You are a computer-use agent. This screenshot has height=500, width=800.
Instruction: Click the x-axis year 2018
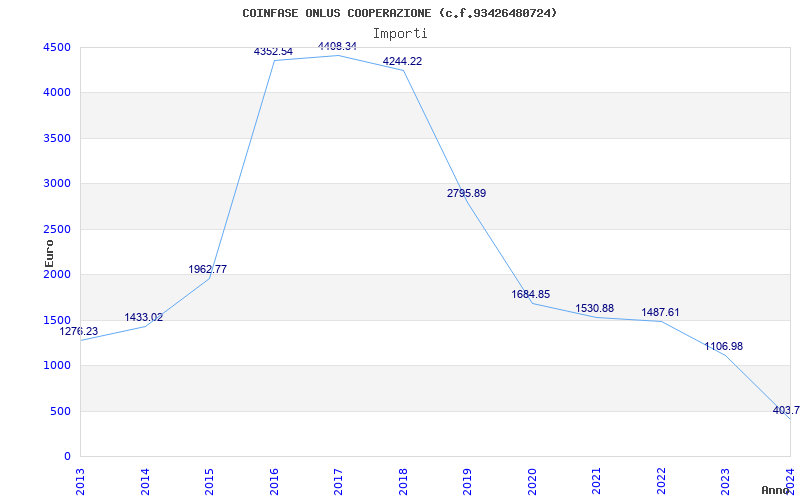[403, 482]
